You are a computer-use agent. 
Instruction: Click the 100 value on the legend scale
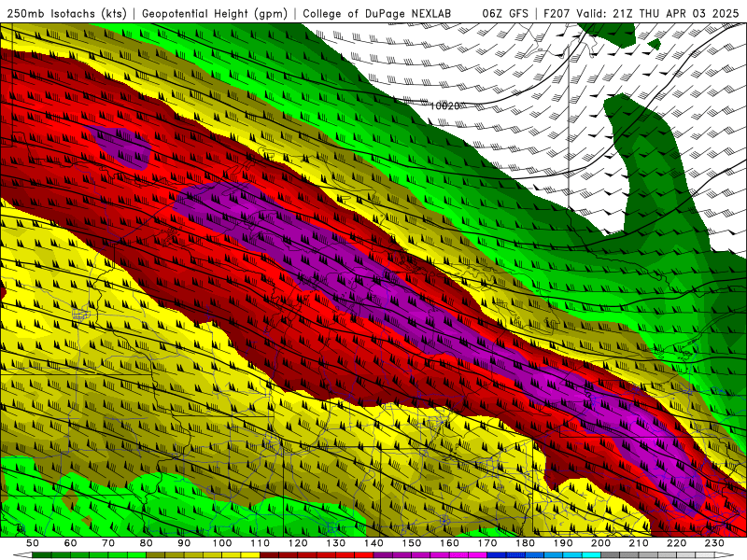[222, 543]
